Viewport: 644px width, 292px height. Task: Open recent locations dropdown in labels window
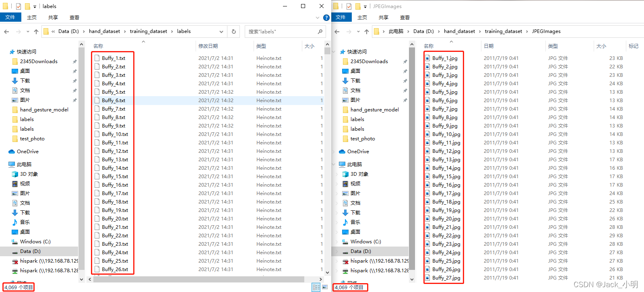pos(28,31)
